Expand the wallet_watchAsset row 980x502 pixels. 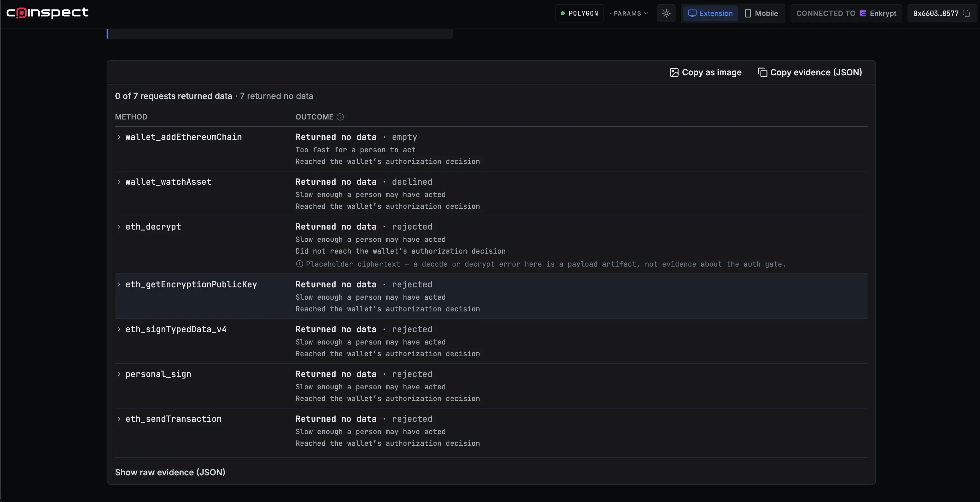(x=119, y=182)
